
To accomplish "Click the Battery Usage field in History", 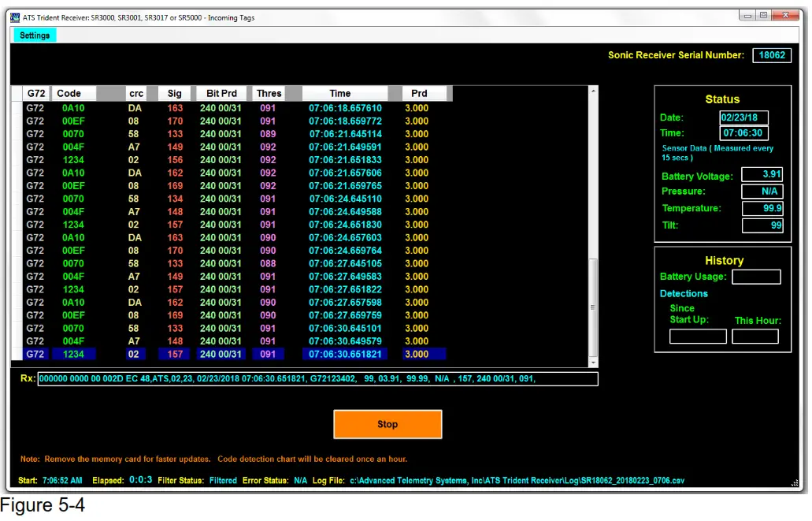I will [x=756, y=277].
